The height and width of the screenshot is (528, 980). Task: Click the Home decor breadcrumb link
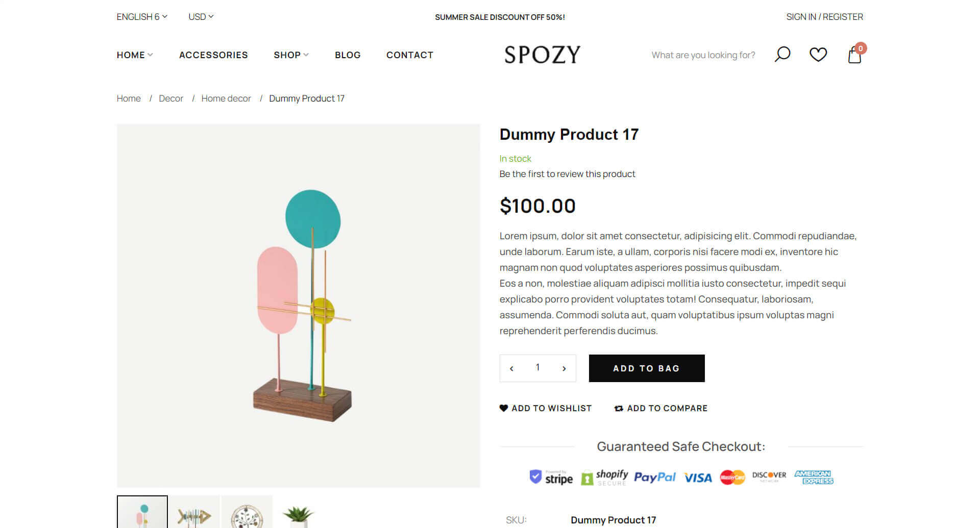pyautogui.click(x=226, y=98)
